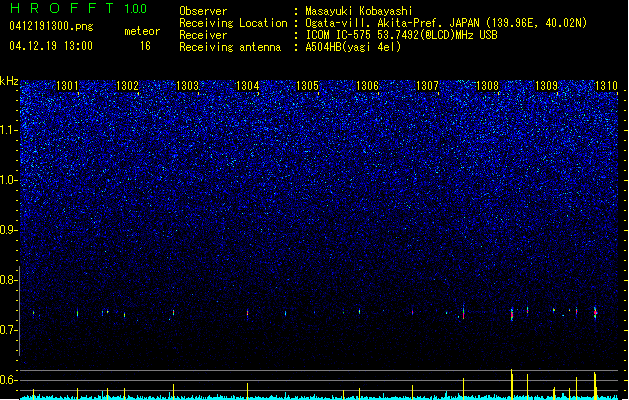Click the 1309 time axis label

[546, 86]
